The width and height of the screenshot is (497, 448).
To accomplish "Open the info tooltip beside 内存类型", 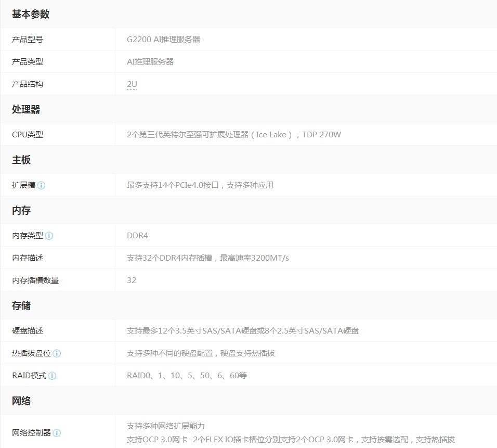I will (x=49, y=236).
